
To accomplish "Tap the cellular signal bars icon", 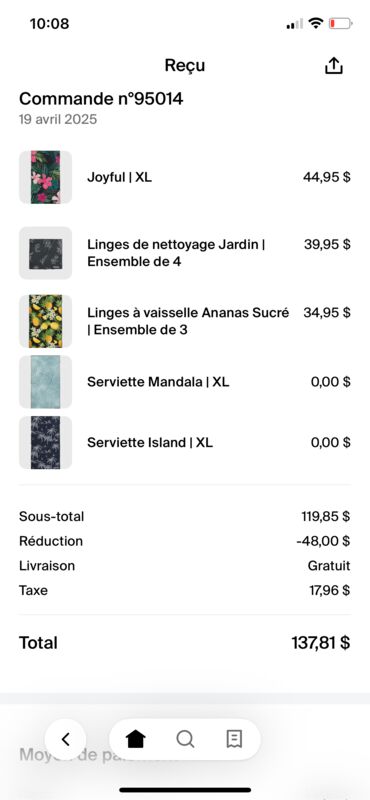I will pos(294,24).
